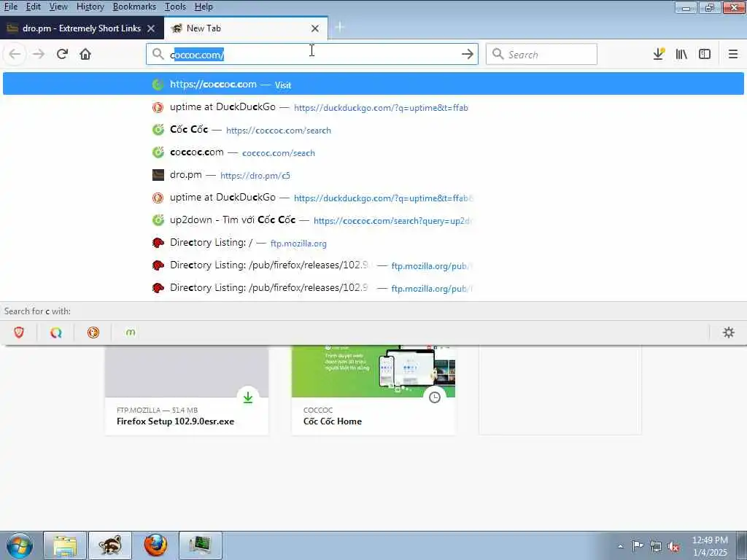This screenshot has height=560, width=747.
Task: Select the New Tab tab
Action: coord(246,28)
